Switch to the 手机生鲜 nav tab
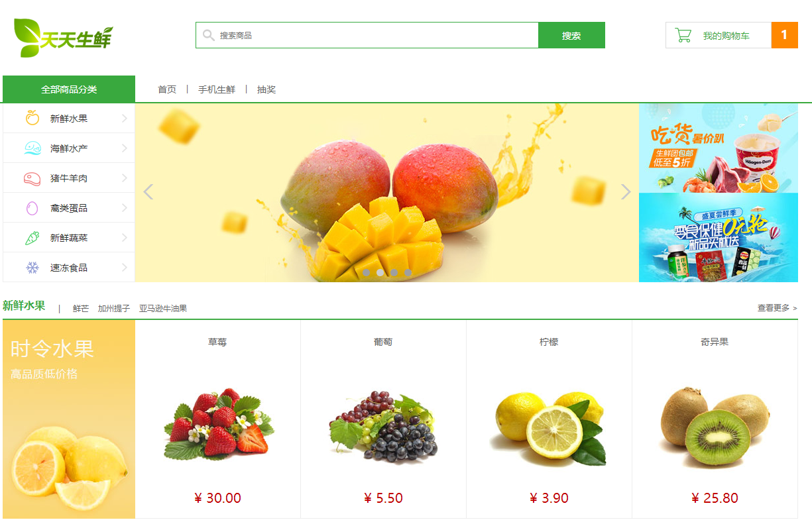Viewport: 812px width, 526px height. [217, 89]
